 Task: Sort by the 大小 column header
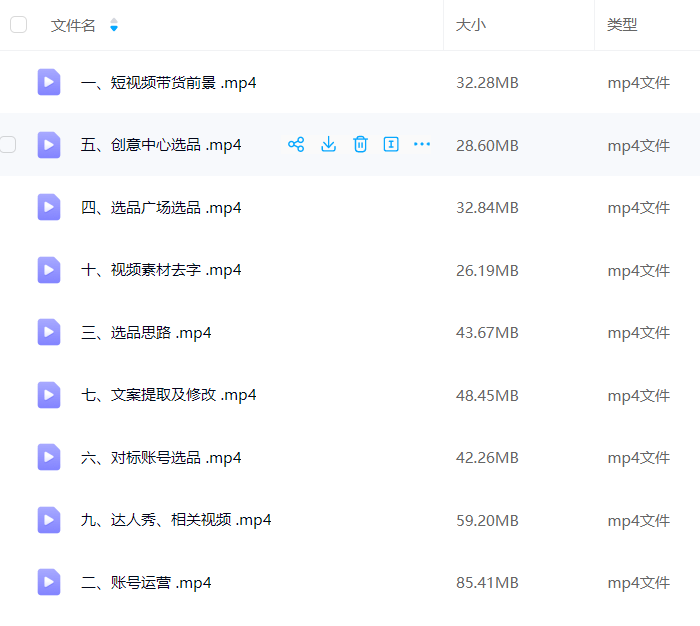point(471,25)
